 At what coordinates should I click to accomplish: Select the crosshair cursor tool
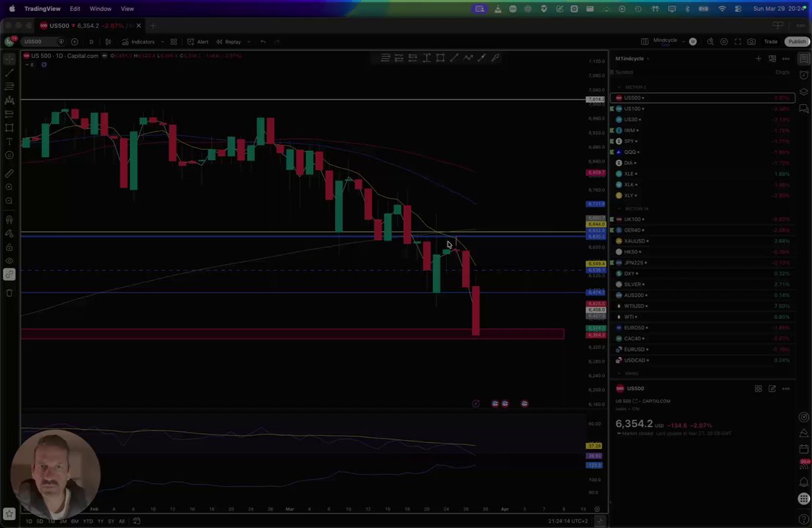pyautogui.click(x=10, y=59)
